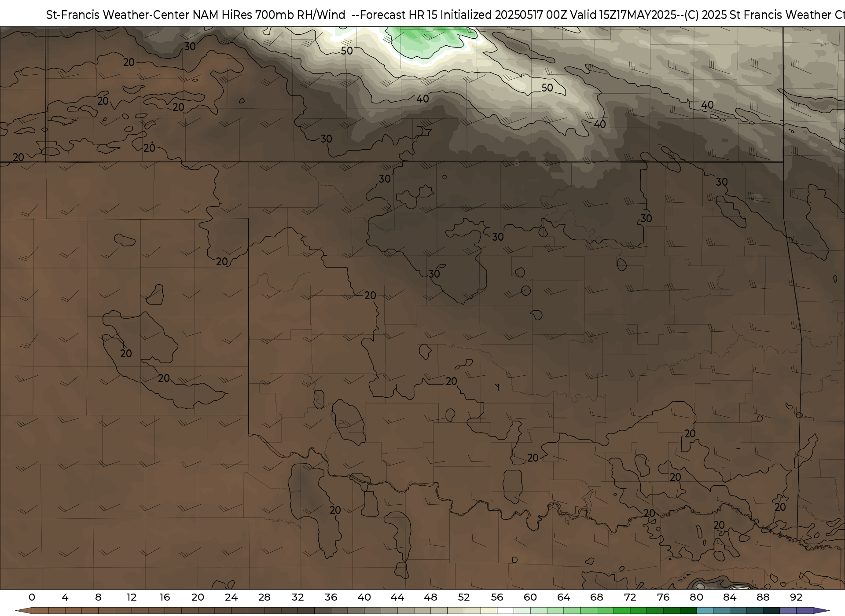The width and height of the screenshot is (845, 616).
Task: Click the colorbar tick label 4
Action: point(65,598)
